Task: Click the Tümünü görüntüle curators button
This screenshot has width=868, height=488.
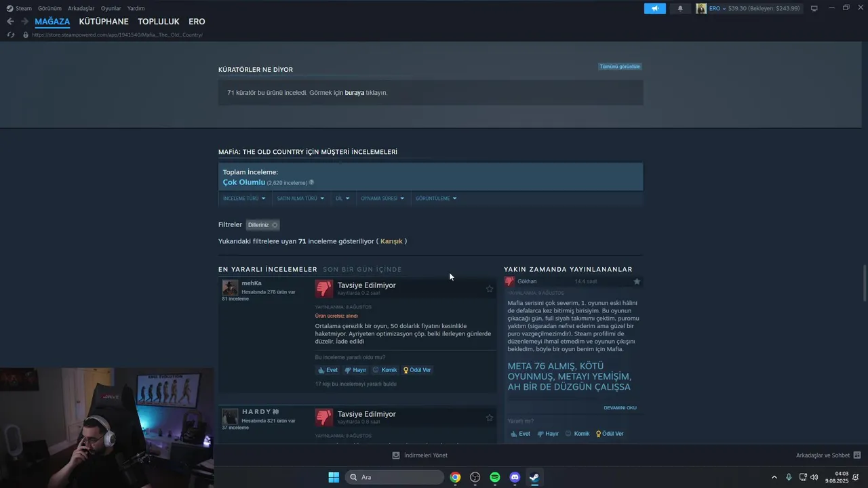Action: coord(620,66)
